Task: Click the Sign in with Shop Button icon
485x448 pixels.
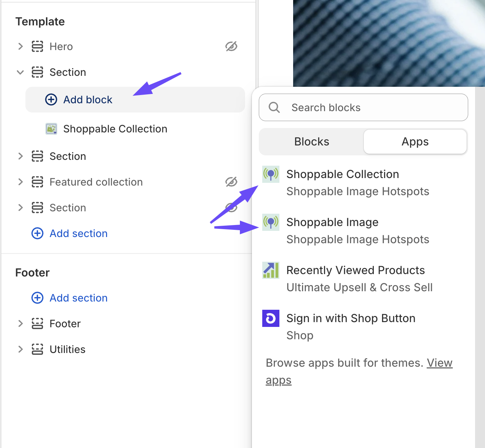Action: (x=271, y=318)
